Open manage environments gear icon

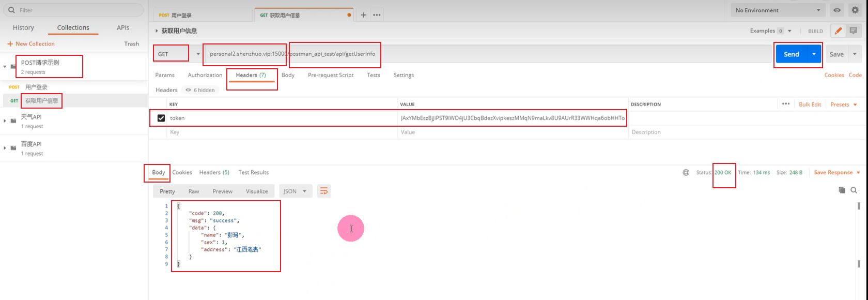(x=855, y=10)
